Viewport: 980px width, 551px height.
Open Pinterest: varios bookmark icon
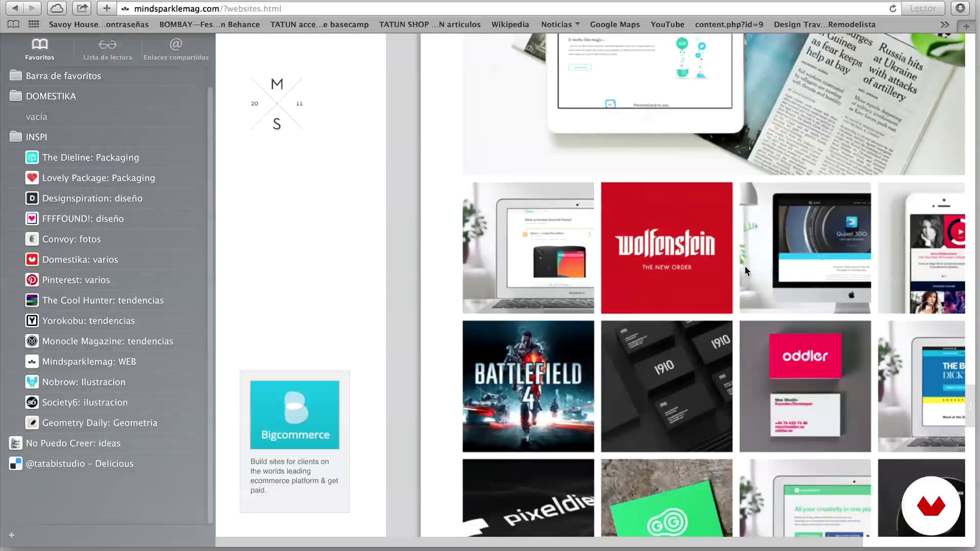click(x=32, y=280)
